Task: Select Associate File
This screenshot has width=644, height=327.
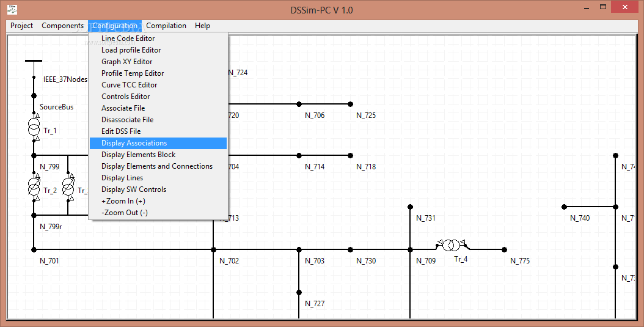Action: [x=158, y=108]
